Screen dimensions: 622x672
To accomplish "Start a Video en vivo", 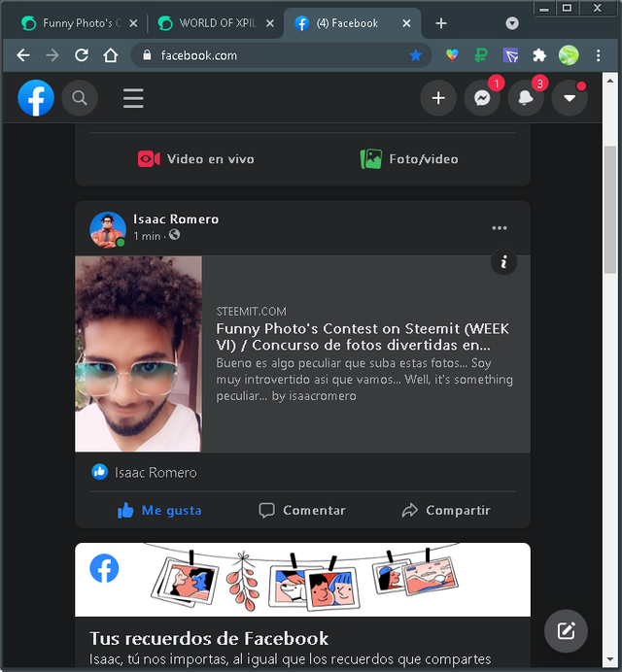I will point(196,159).
